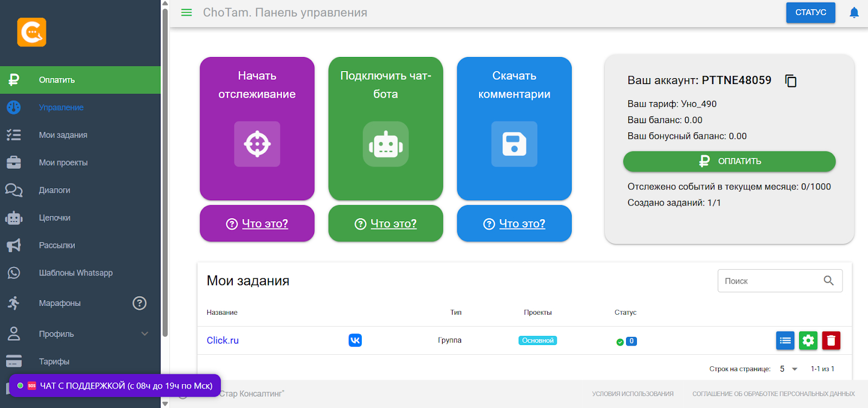Open support chat button

[115, 386]
